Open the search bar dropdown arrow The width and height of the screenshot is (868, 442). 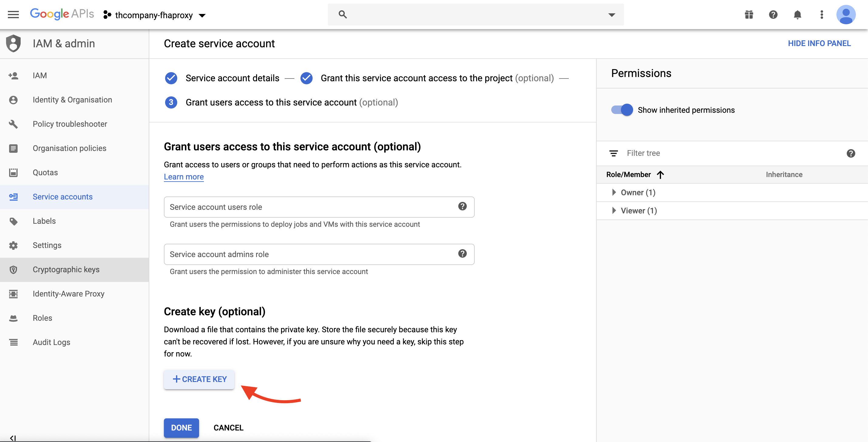coord(612,15)
